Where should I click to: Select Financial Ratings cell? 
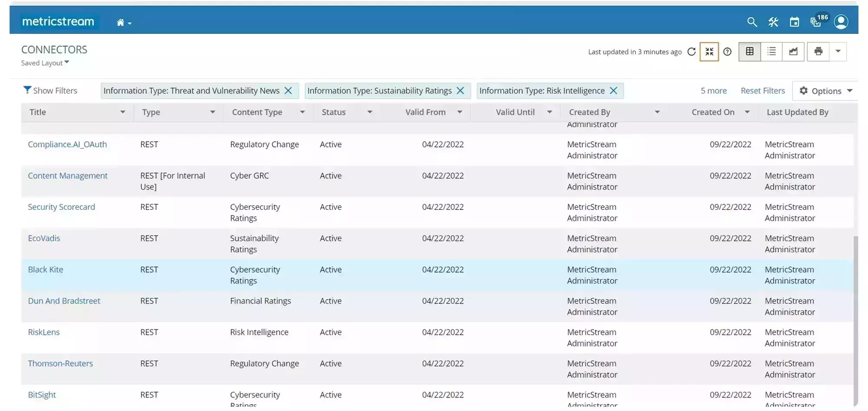pos(260,301)
